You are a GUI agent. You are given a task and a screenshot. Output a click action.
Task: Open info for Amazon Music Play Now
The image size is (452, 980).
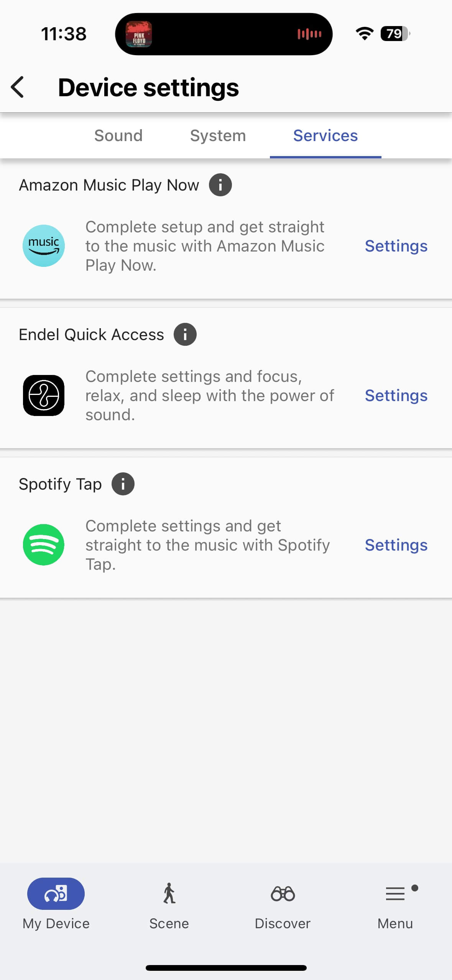pos(220,185)
